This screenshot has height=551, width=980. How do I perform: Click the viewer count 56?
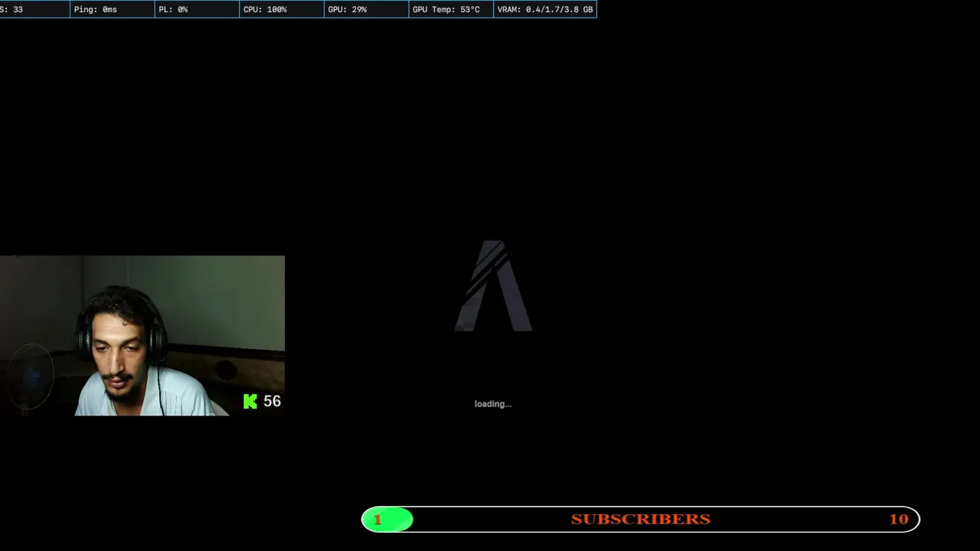272,401
